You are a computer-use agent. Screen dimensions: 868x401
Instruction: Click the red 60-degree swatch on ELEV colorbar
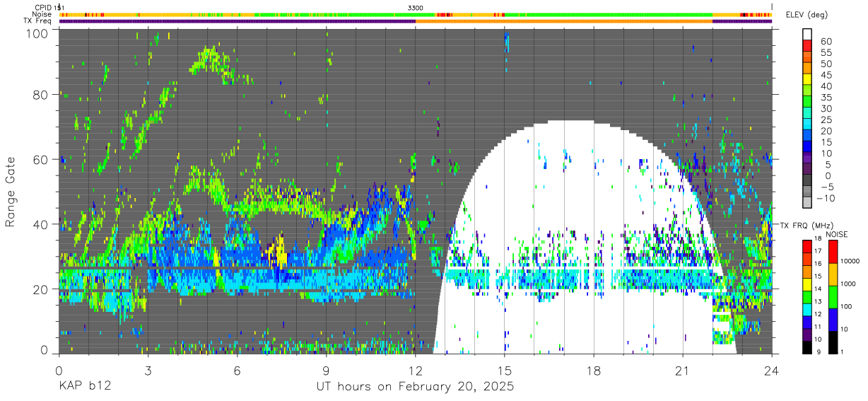pyautogui.click(x=807, y=45)
